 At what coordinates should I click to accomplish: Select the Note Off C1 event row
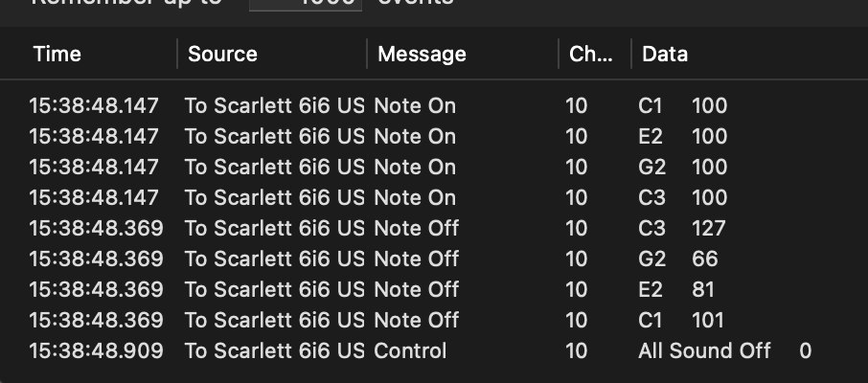click(416, 321)
